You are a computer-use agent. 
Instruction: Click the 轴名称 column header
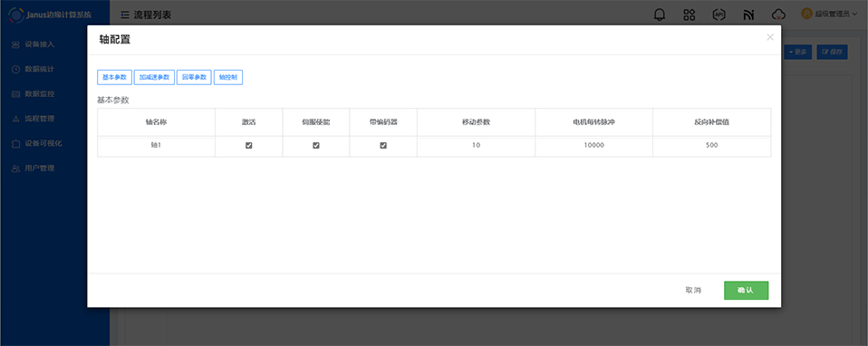(156, 121)
